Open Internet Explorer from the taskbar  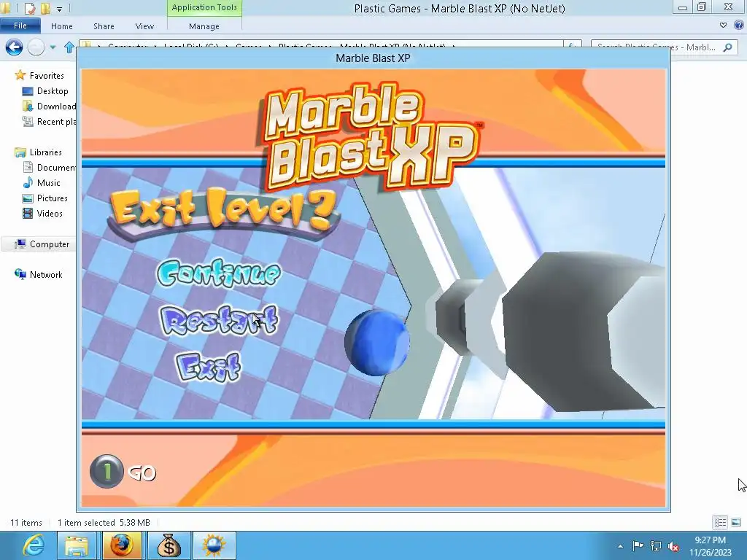pyautogui.click(x=34, y=545)
